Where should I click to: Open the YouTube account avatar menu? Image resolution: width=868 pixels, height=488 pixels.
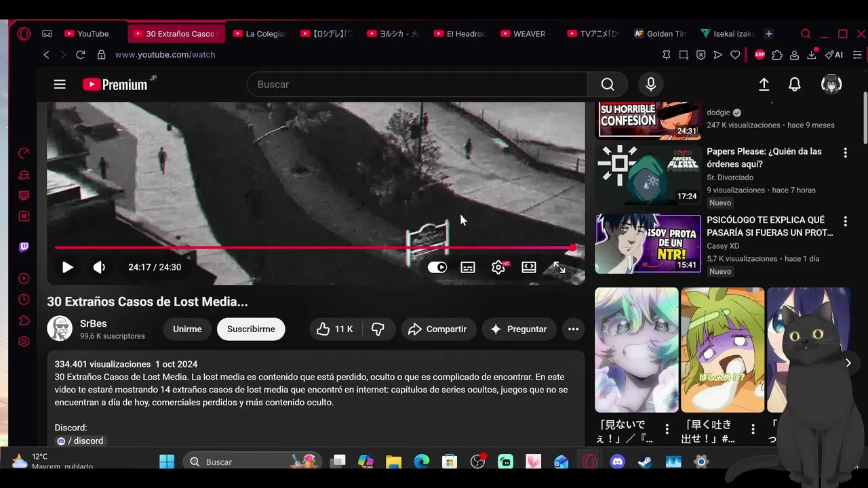tap(831, 84)
